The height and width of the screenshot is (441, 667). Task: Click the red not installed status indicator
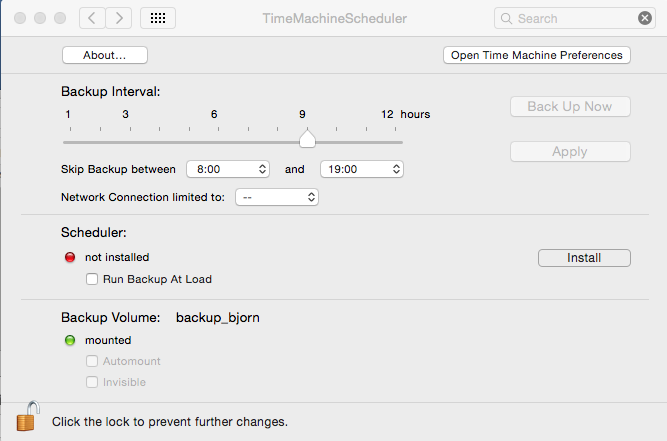pos(70,257)
